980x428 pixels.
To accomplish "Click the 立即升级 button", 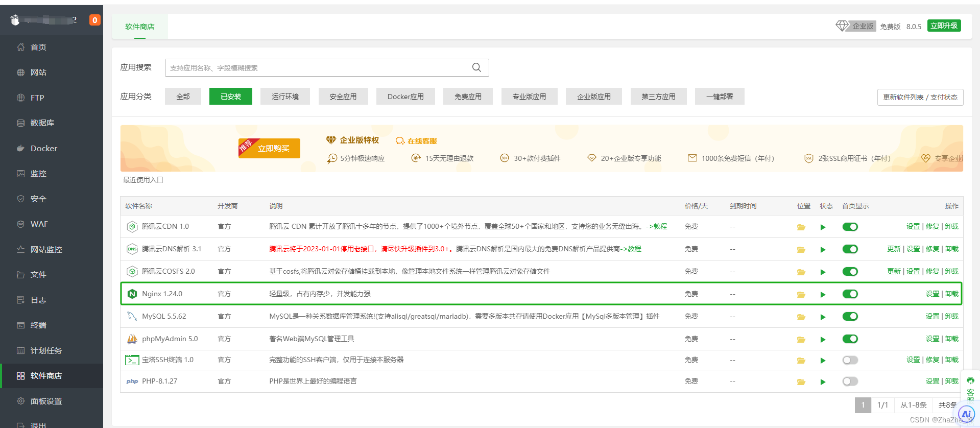I will point(944,26).
